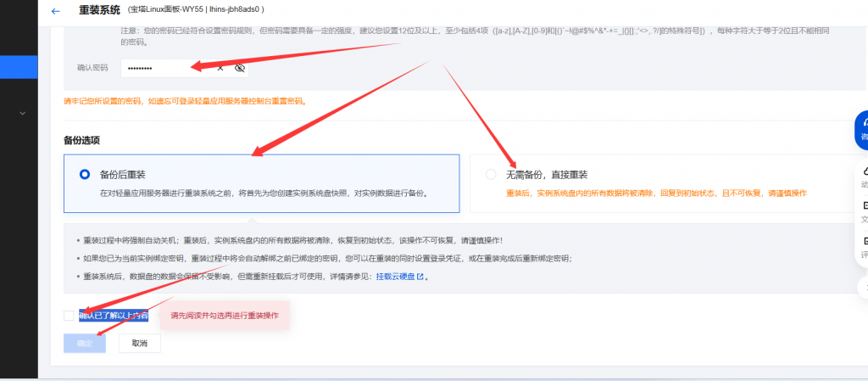Screen dimensions: 868x381
Task: Select the 备份后重装 radio option
Action: pos(84,175)
